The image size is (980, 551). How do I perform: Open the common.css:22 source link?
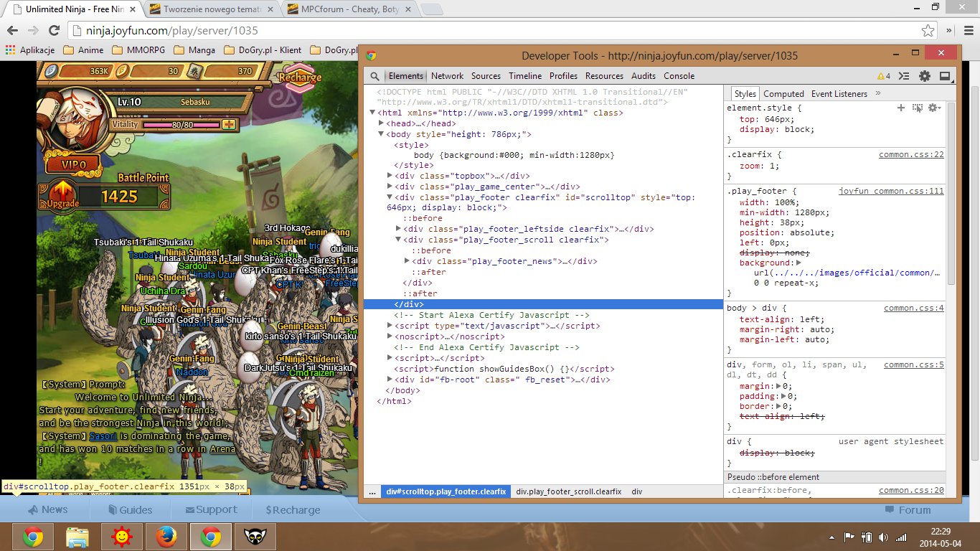coord(911,154)
